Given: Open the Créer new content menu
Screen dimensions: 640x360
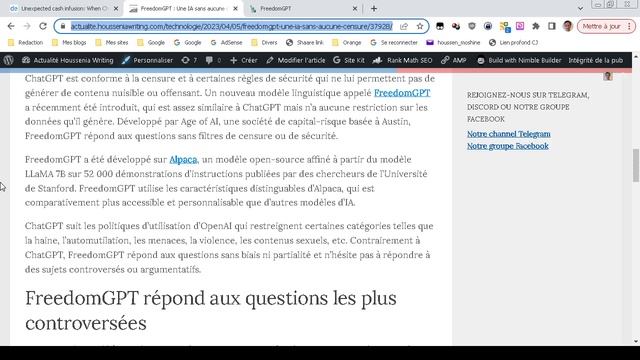Looking at the screenshot, I should (244, 60).
